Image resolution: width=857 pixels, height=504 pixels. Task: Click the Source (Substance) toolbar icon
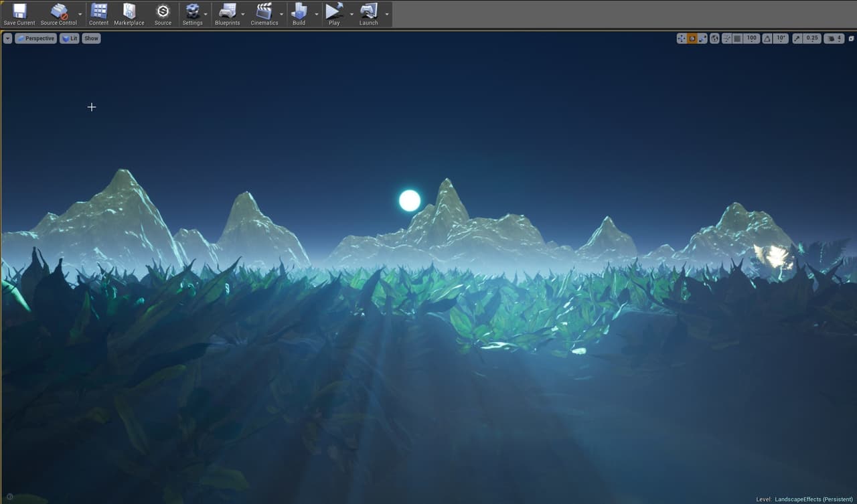pyautogui.click(x=163, y=14)
